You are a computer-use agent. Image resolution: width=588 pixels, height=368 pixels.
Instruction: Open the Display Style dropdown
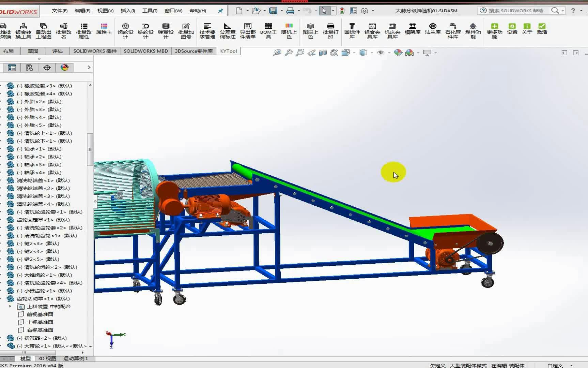(371, 53)
